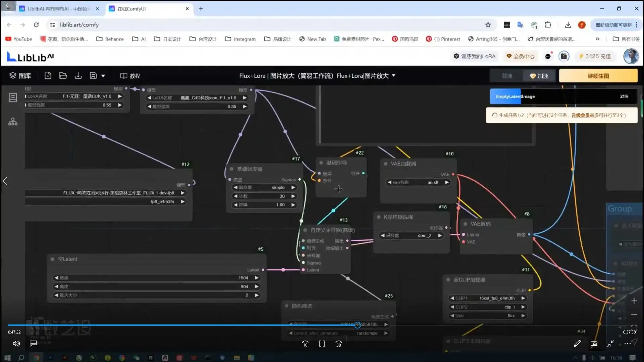Expand the save icon dropdown arrow
This screenshot has height=362, width=644.
click(x=103, y=76)
